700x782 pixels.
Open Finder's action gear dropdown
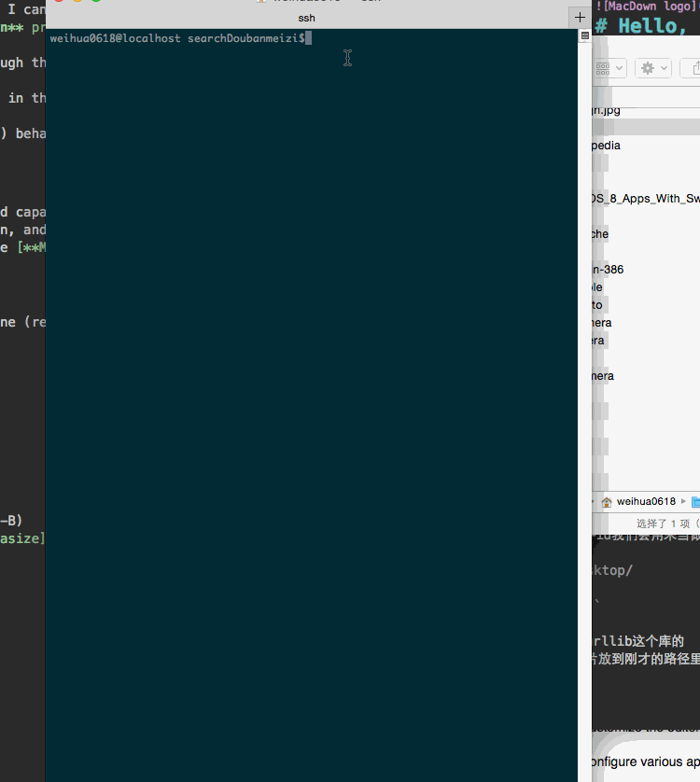(x=653, y=68)
